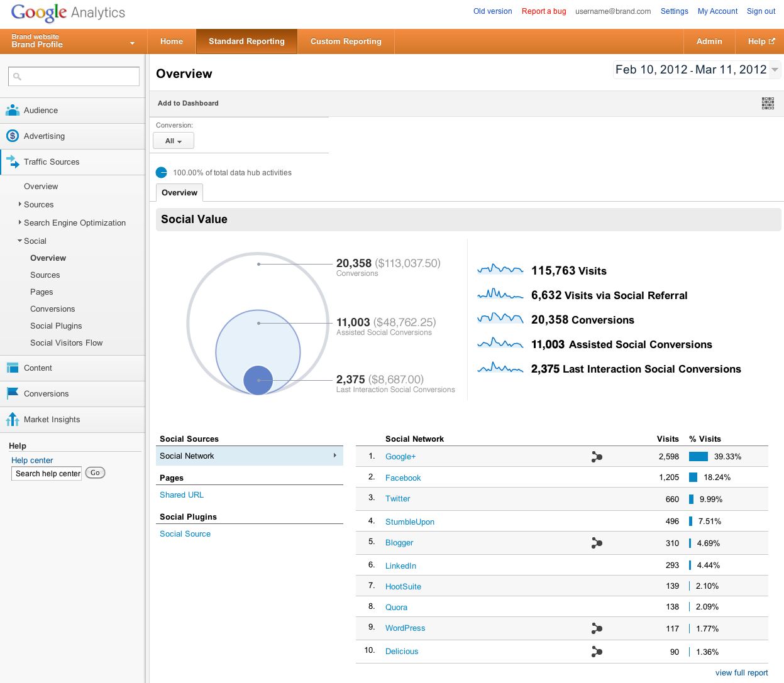Select the Overview report tab
Screen dimensions: 784x683
(179, 193)
